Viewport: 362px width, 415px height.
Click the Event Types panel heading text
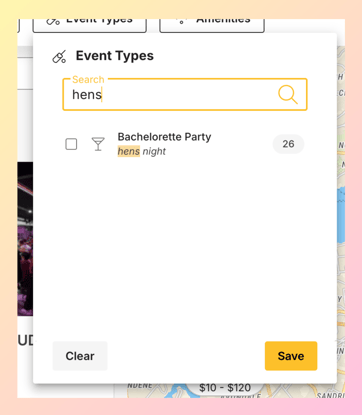click(x=115, y=56)
